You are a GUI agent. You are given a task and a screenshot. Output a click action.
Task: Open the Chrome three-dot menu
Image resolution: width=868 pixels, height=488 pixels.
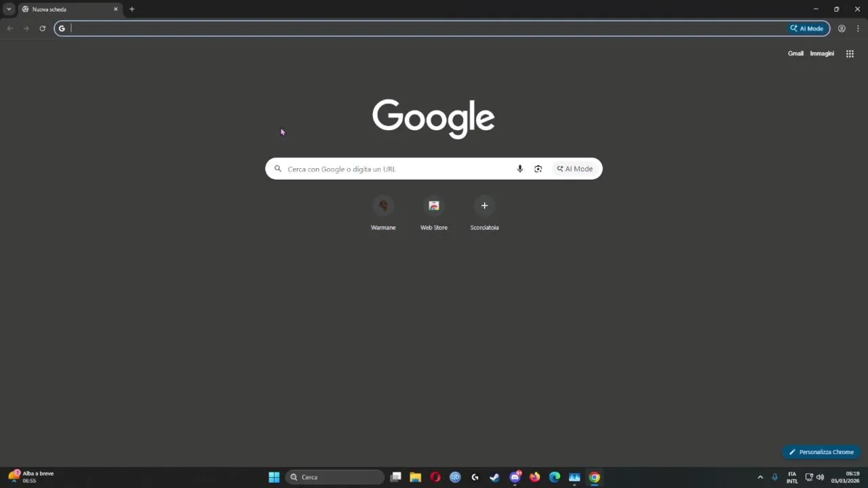point(858,28)
